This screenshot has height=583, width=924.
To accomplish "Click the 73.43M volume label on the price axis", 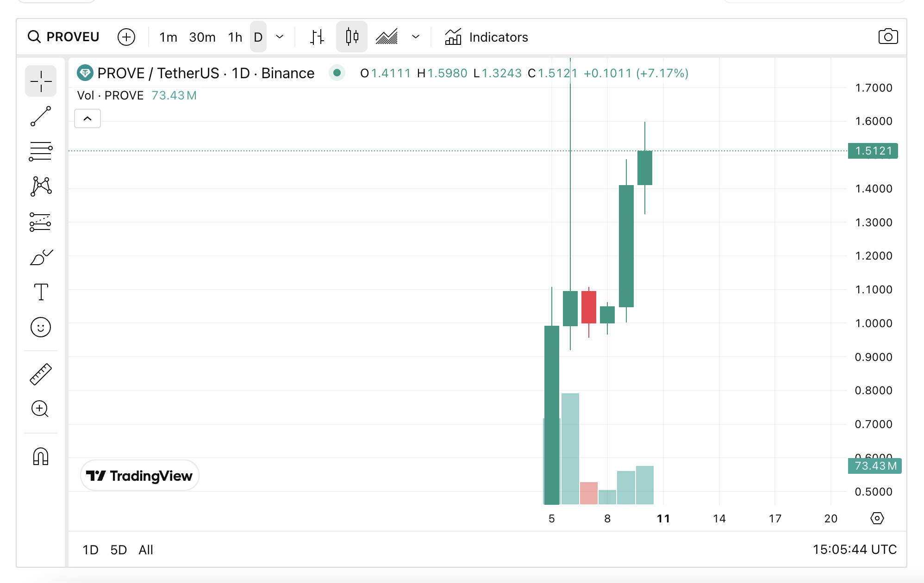I will [875, 466].
